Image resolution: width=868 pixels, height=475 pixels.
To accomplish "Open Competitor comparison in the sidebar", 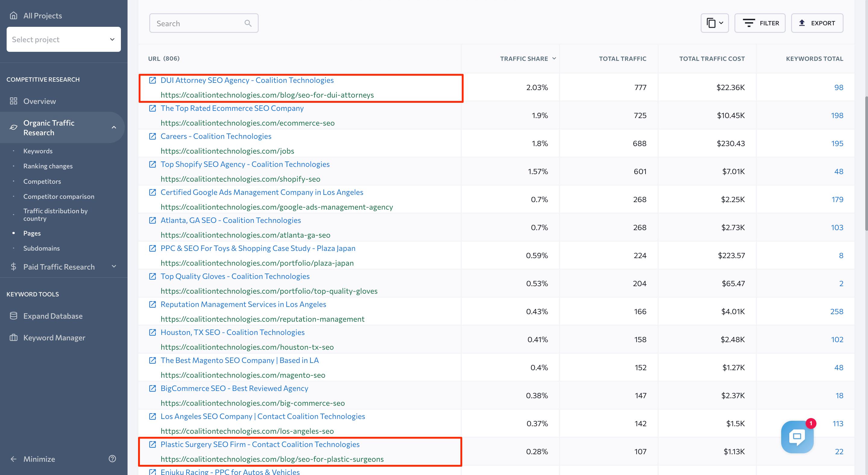I will point(58,196).
